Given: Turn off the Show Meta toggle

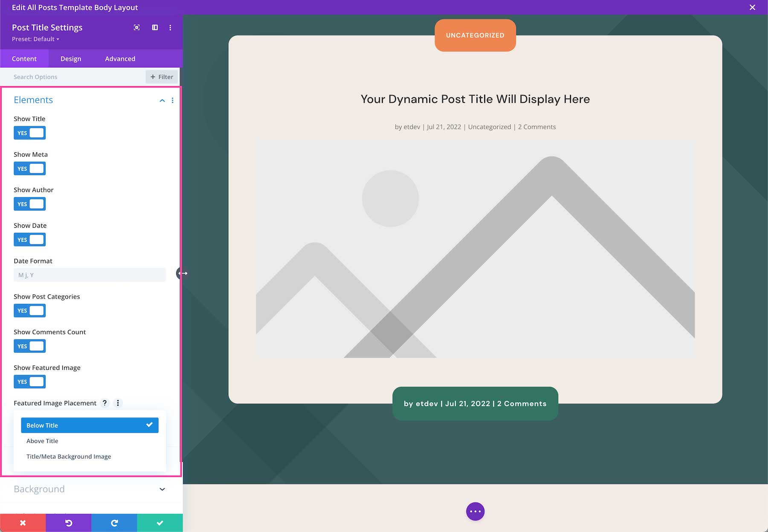Looking at the screenshot, I should click(29, 168).
